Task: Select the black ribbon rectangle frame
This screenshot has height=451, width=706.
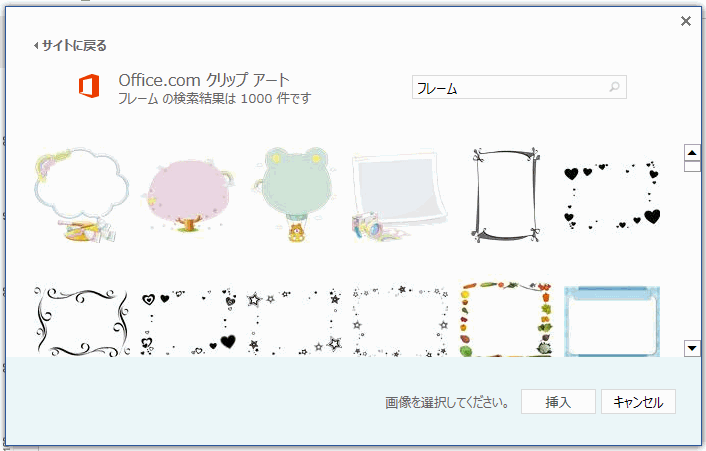Action: tap(506, 195)
